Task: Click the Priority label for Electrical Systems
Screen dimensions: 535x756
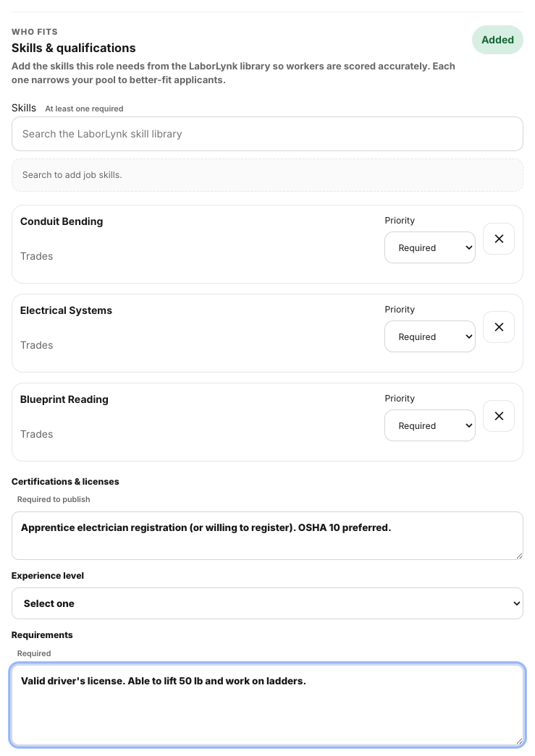Action: pyautogui.click(x=400, y=310)
